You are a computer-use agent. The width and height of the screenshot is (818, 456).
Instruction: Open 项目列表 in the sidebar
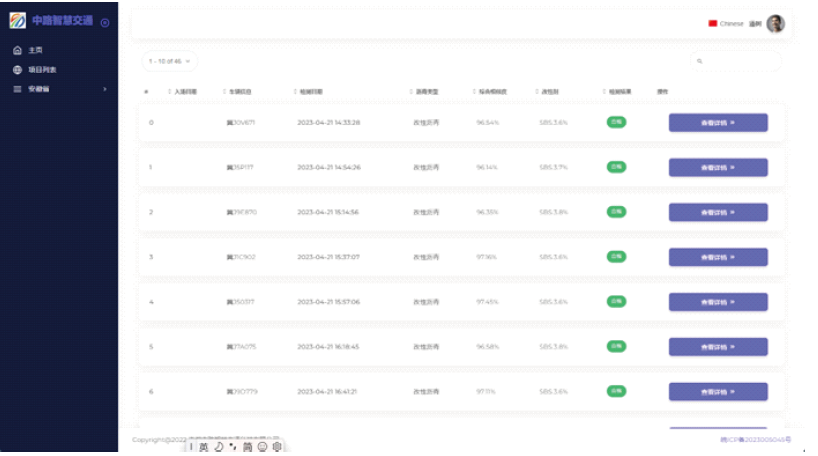pyautogui.click(x=42, y=70)
